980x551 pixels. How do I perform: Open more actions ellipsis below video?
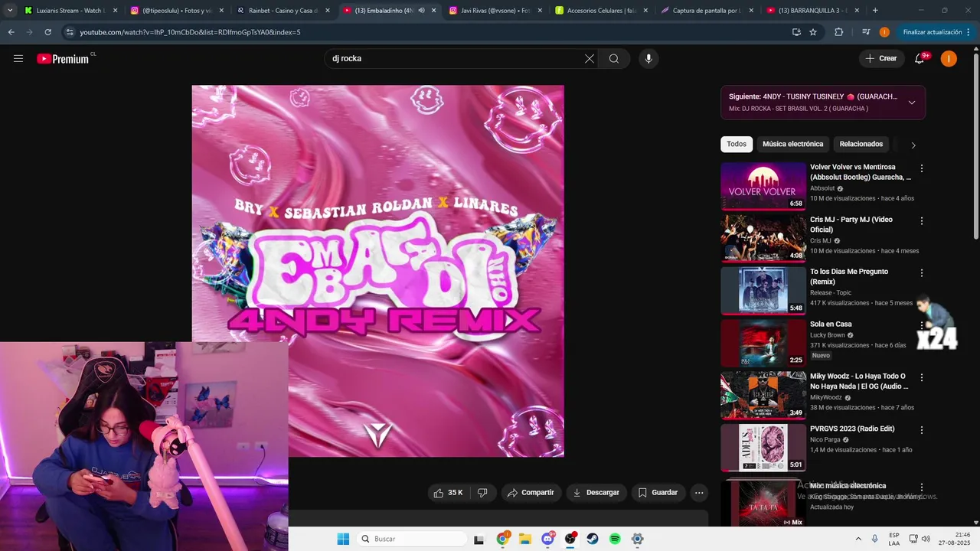point(699,493)
